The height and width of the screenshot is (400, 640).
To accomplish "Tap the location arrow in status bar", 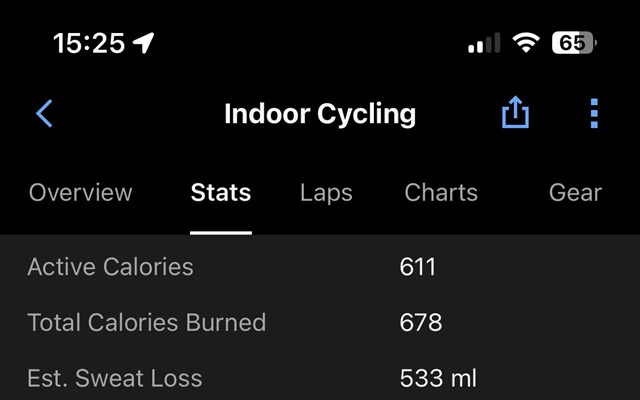I will point(144,43).
